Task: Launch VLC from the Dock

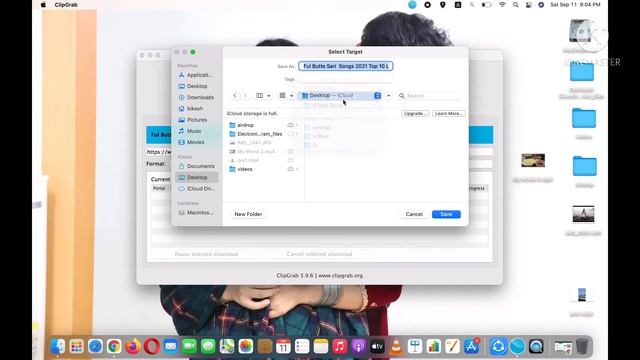Action: pyautogui.click(x=396, y=347)
